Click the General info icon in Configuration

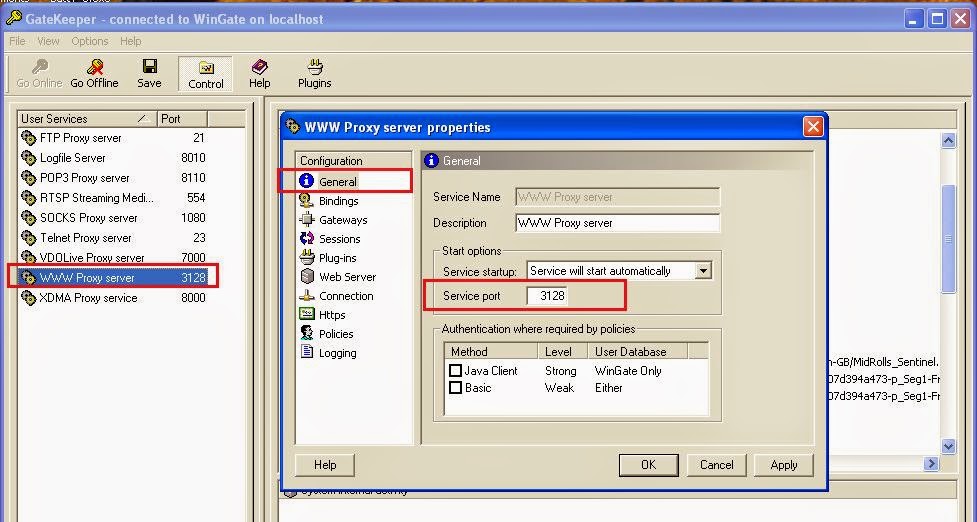(306, 181)
